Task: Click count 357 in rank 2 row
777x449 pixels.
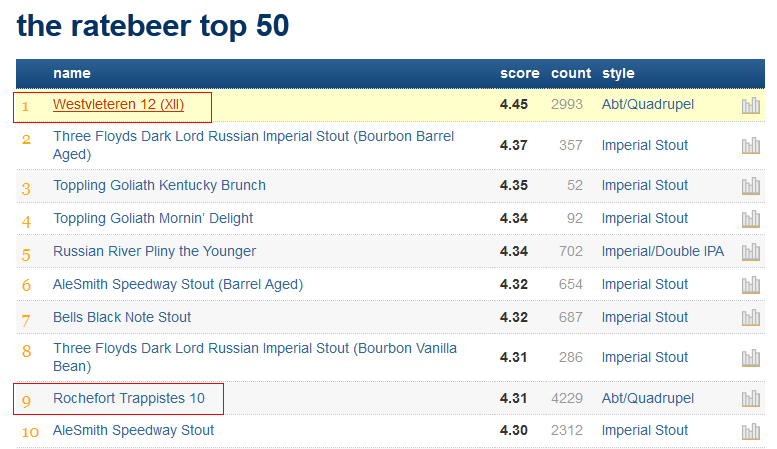Action: [571, 145]
